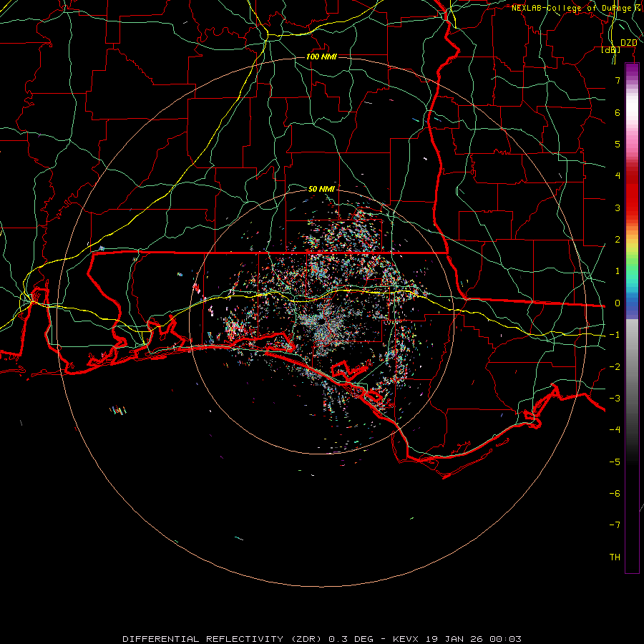Screen dimensions: 644x644
Task: Click the "-1" value on the color scale
Action: [x=615, y=335]
